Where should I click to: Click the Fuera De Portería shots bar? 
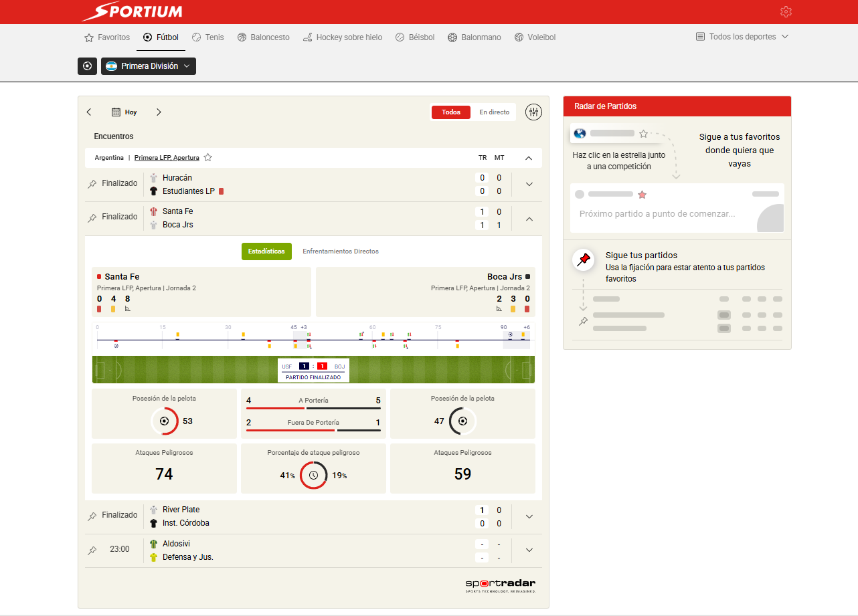(313, 430)
